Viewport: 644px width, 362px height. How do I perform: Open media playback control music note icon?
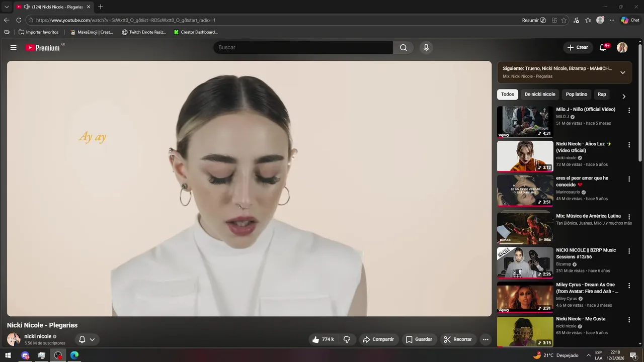(576, 20)
